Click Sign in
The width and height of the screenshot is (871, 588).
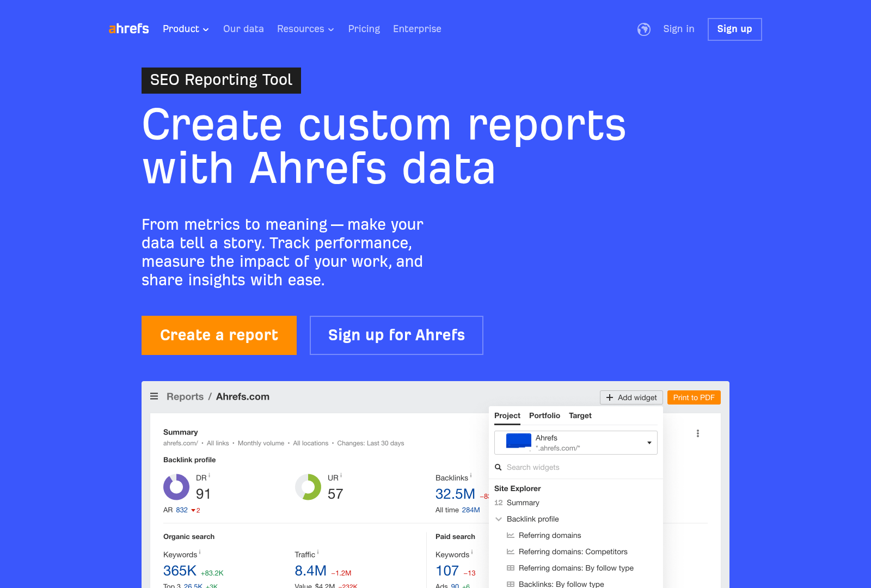coord(679,29)
